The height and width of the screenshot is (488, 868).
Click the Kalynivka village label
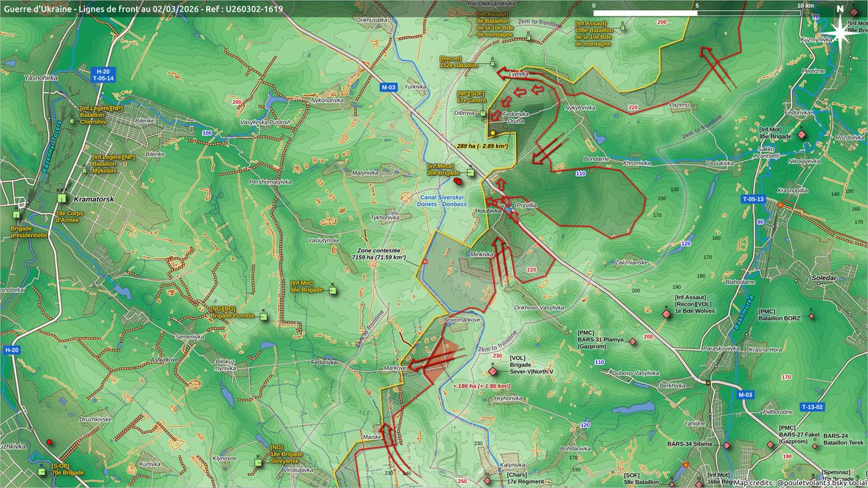pos(511,465)
